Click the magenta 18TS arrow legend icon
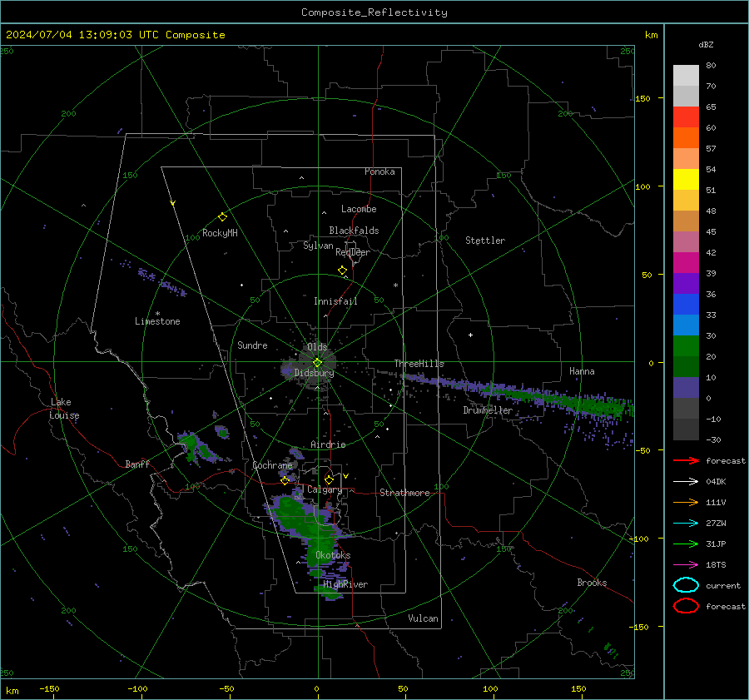 (x=686, y=565)
